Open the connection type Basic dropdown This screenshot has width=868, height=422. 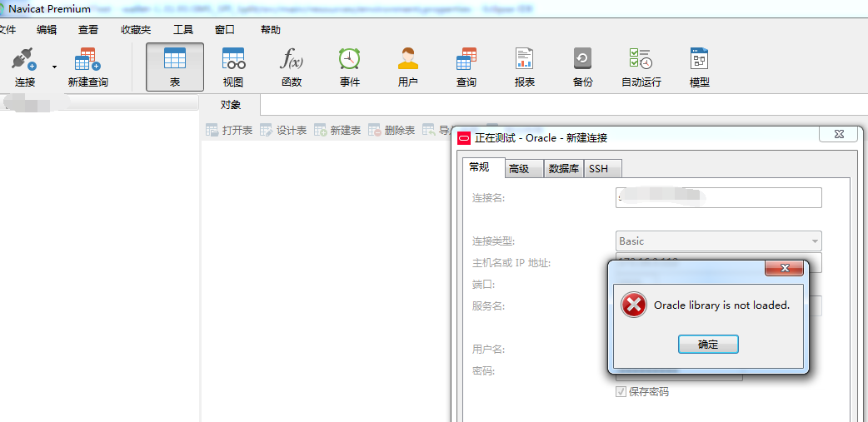(719, 241)
